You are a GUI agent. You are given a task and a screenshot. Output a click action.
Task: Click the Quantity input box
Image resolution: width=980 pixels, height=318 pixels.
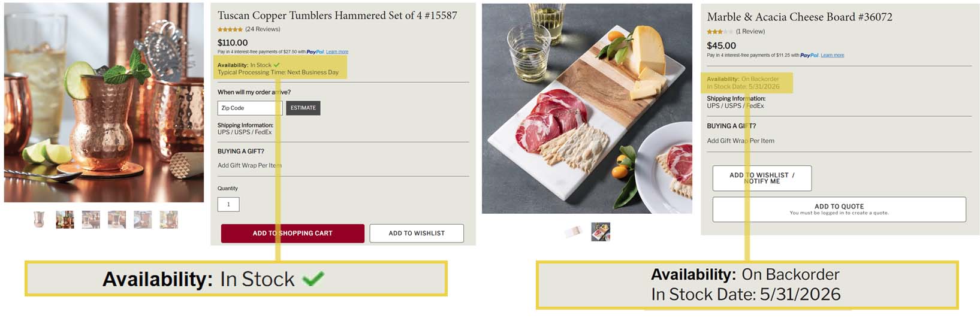(x=228, y=204)
